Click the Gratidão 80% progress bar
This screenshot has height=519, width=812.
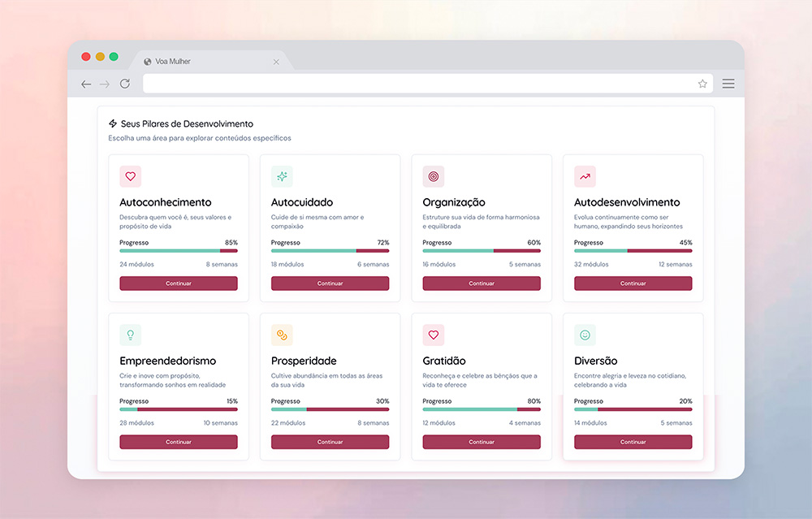pyautogui.click(x=482, y=409)
